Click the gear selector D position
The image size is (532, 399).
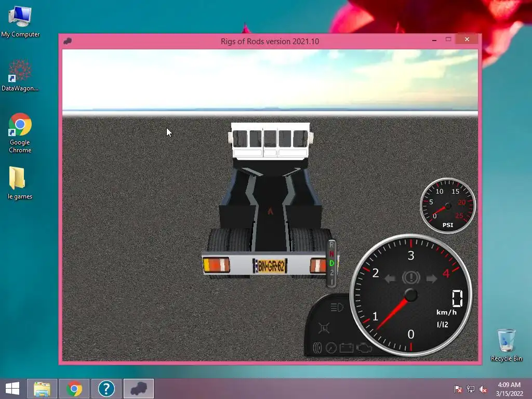coord(332,263)
